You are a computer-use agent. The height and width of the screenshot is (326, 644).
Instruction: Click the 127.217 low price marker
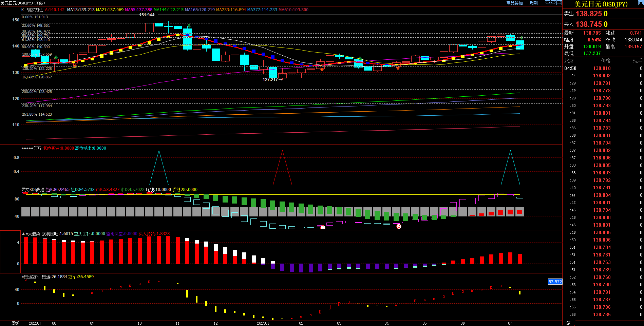tap(270, 80)
